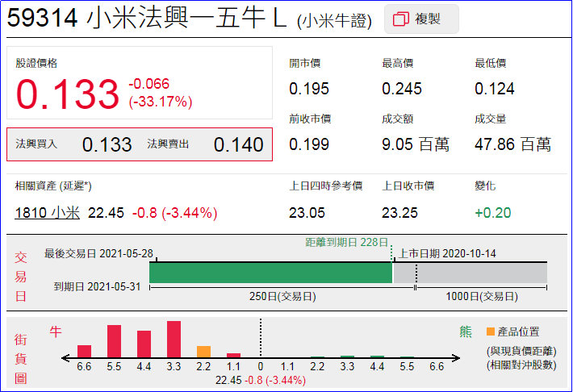Viewport: 573px width, 392px height.
Task: Click the 距離到期日 228日 marker label
Action: [346, 242]
